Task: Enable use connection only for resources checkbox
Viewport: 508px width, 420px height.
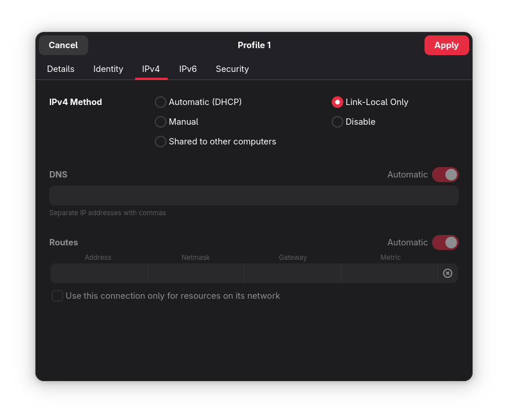Action: pos(57,296)
